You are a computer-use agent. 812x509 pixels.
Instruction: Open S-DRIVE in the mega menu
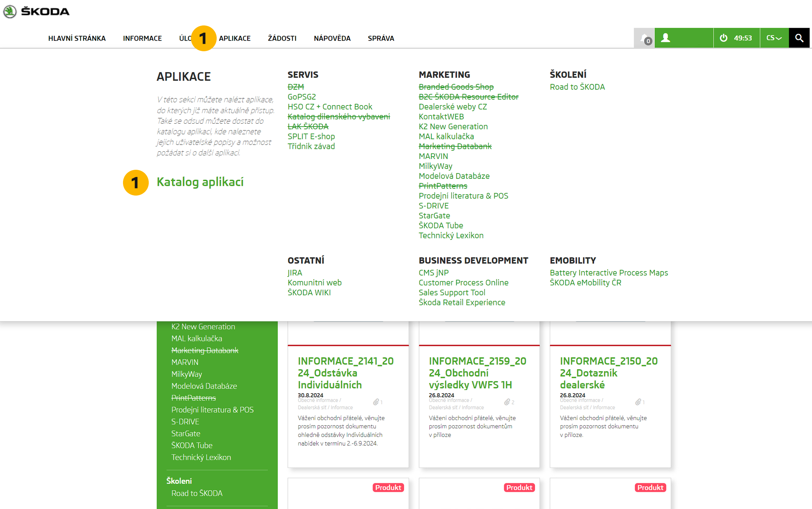point(434,206)
